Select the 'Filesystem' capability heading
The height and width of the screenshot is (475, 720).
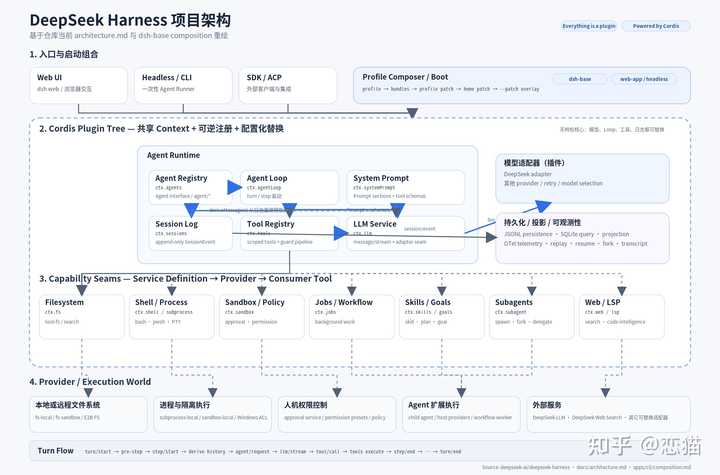pos(64,302)
